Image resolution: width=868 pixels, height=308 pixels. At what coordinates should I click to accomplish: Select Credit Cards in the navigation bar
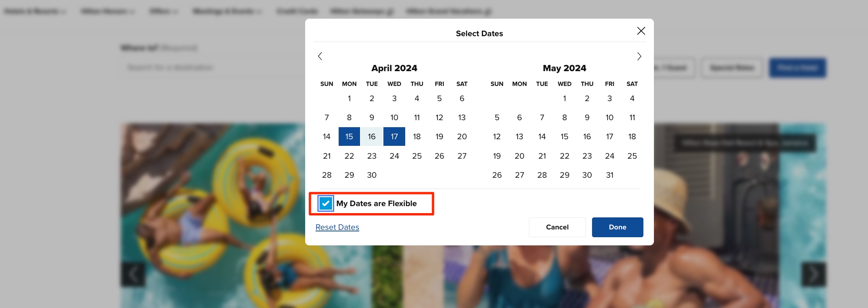pos(297,11)
